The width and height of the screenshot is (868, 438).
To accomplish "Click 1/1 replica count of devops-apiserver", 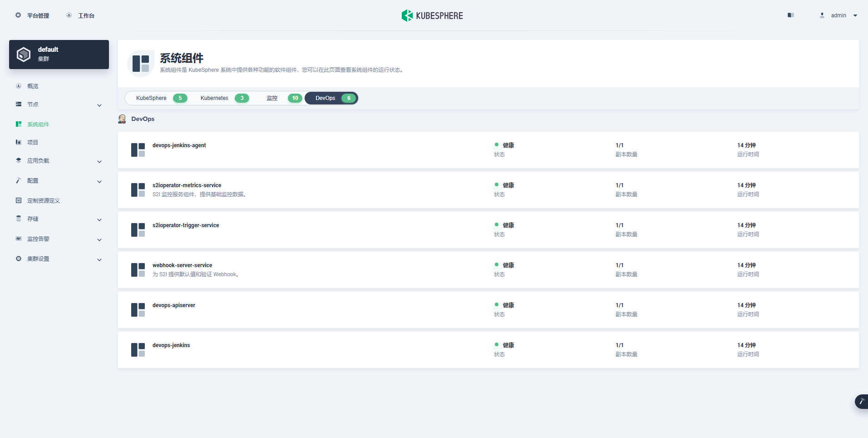I will [x=619, y=305].
